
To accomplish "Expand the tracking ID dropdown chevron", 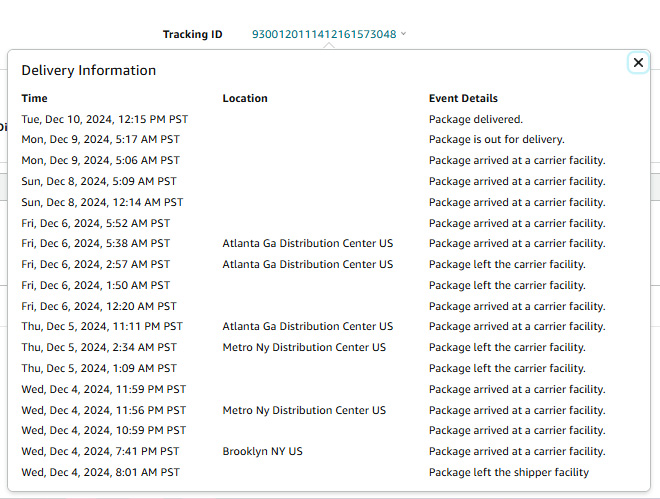I will tap(403, 34).
